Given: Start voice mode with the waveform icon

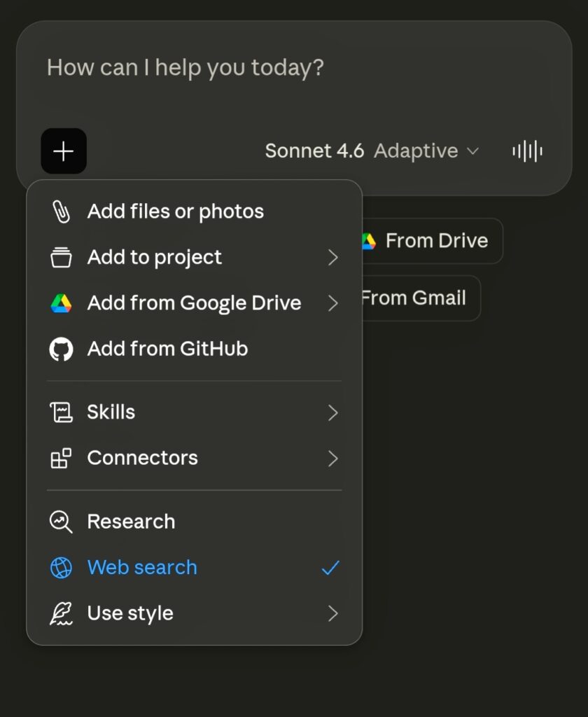Looking at the screenshot, I should click(x=527, y=151).
